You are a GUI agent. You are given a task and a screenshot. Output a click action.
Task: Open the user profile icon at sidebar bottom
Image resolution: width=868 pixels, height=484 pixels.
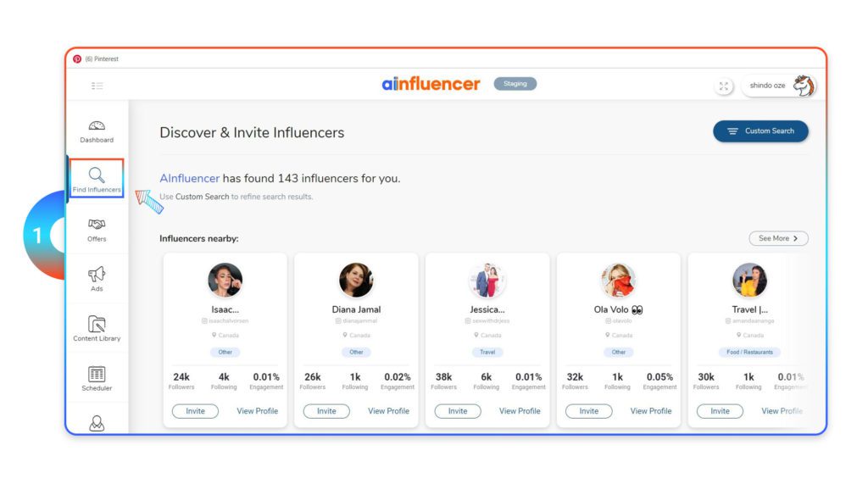click(x=97, y=424)
